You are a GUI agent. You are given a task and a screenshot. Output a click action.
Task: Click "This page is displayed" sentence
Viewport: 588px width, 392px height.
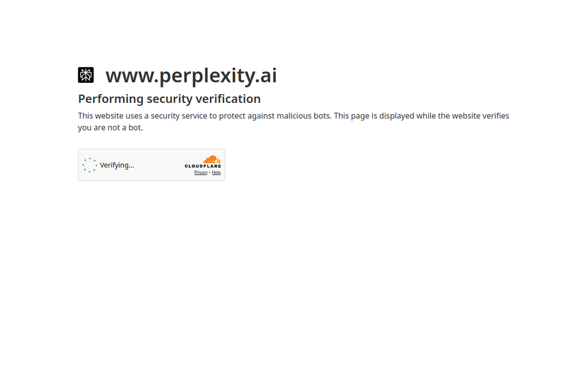click(x=374, y=116)
